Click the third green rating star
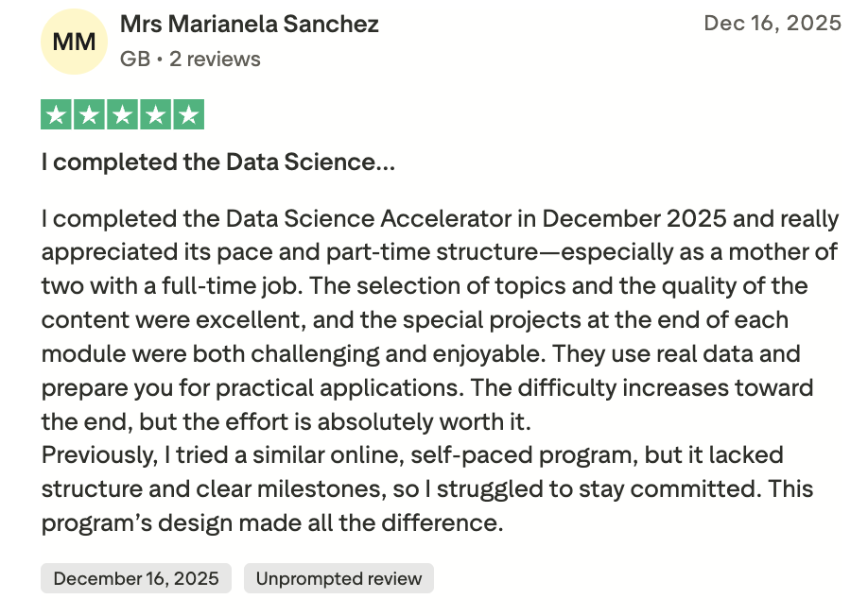The height and width of the screenshot is (616, 868). click(123, 115)
